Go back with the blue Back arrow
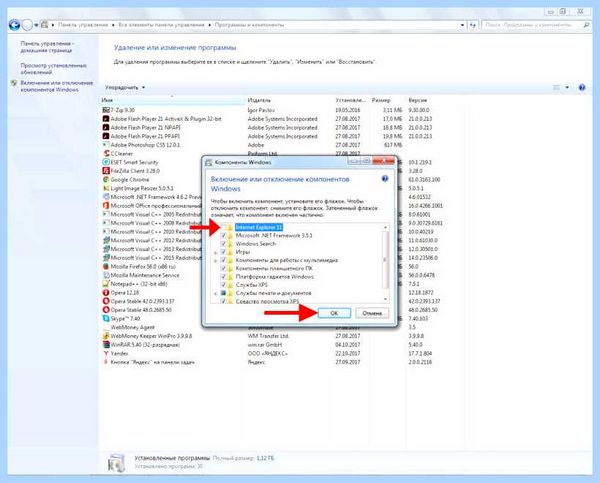 click(x=15, y=25)
